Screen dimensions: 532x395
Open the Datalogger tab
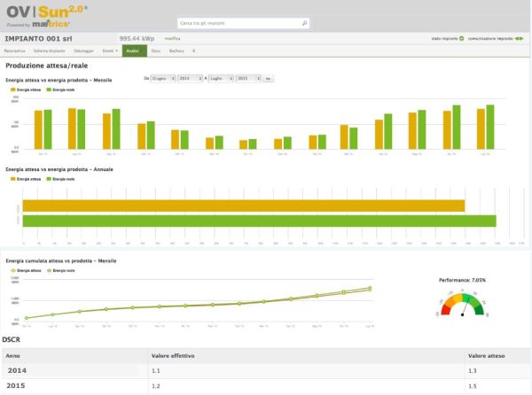(84, 52)
